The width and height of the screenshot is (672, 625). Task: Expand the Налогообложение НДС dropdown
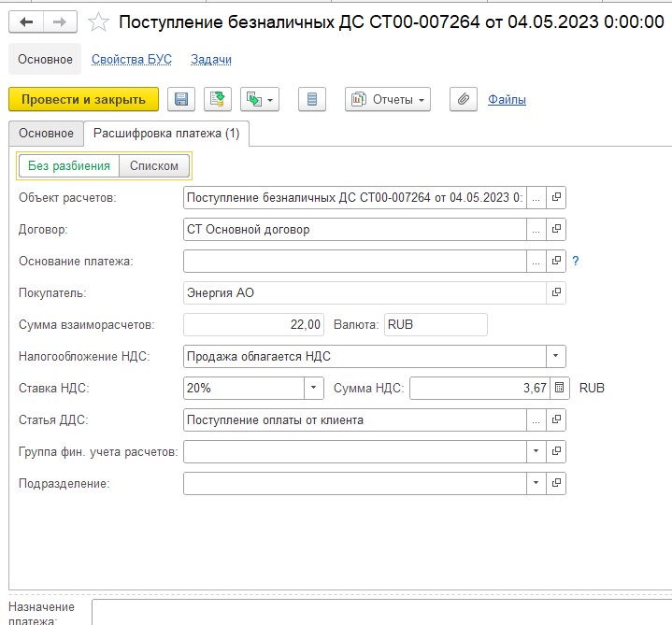(556, 356)
